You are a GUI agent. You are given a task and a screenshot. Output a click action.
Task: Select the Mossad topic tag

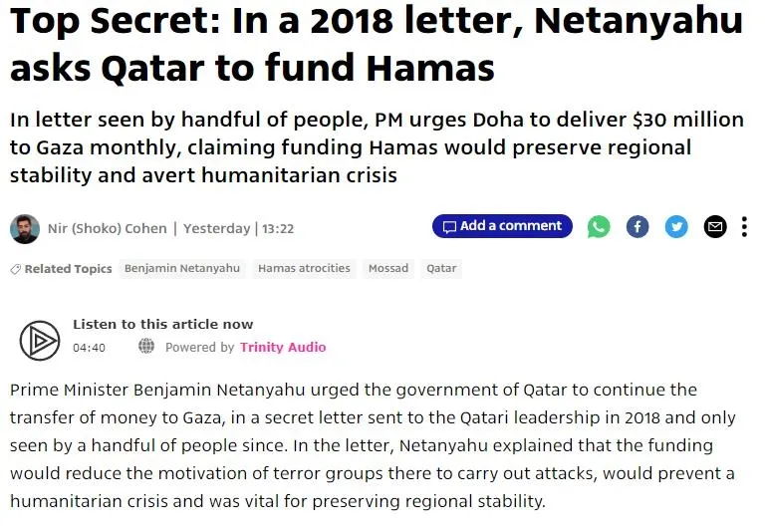coord(388,268)
